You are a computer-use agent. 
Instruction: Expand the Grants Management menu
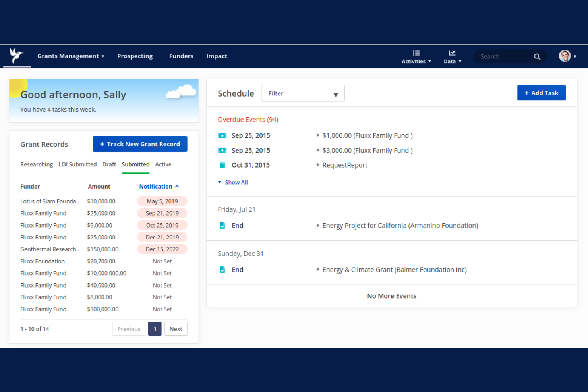[71, 56]
